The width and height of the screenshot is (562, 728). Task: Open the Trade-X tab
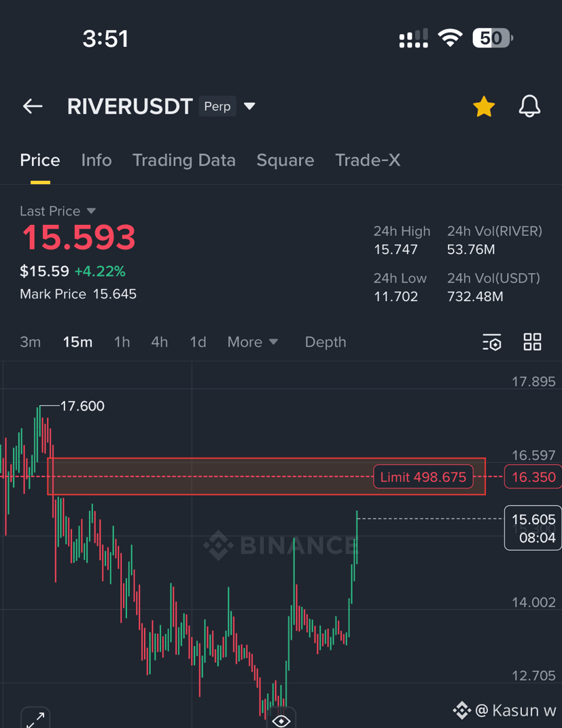tap(368, 160)
